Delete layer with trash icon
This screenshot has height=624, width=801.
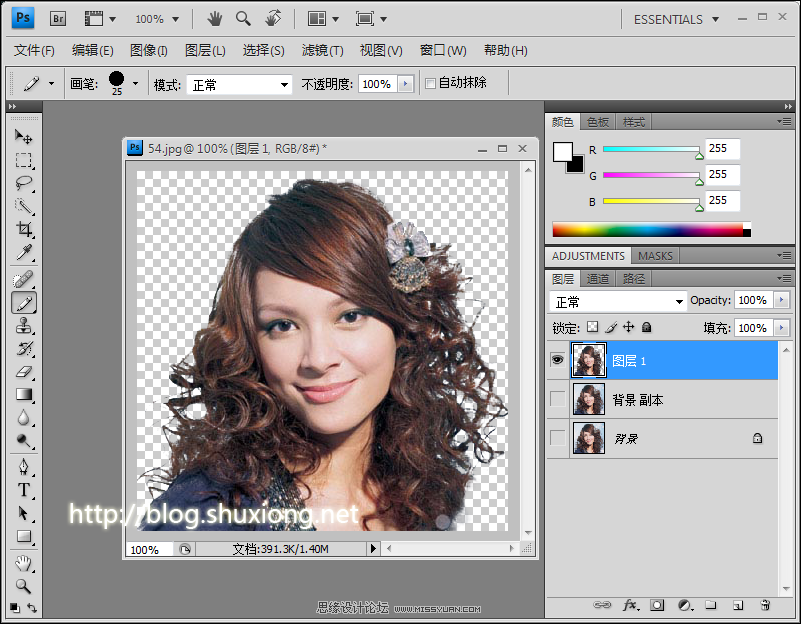coord(765,605)
